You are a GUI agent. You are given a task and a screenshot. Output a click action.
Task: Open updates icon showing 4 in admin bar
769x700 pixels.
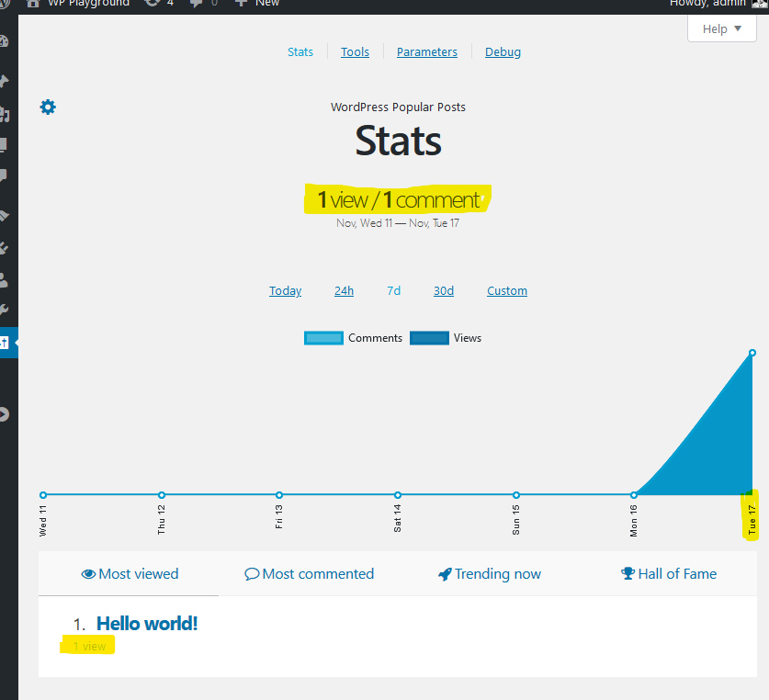click(153, 4)
